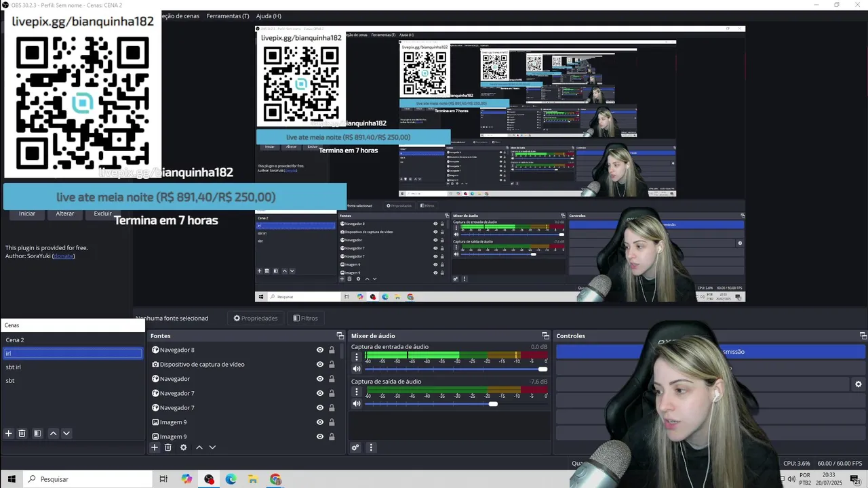The width and height of the screenshot is (868, 488).
Task: Move the selected scene down
Action: 66,433
